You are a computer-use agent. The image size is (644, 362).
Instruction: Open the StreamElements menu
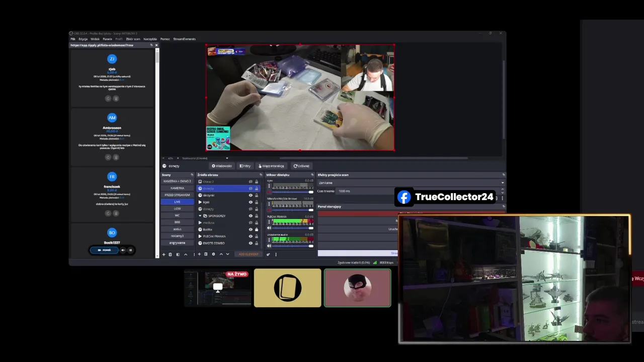185,39
